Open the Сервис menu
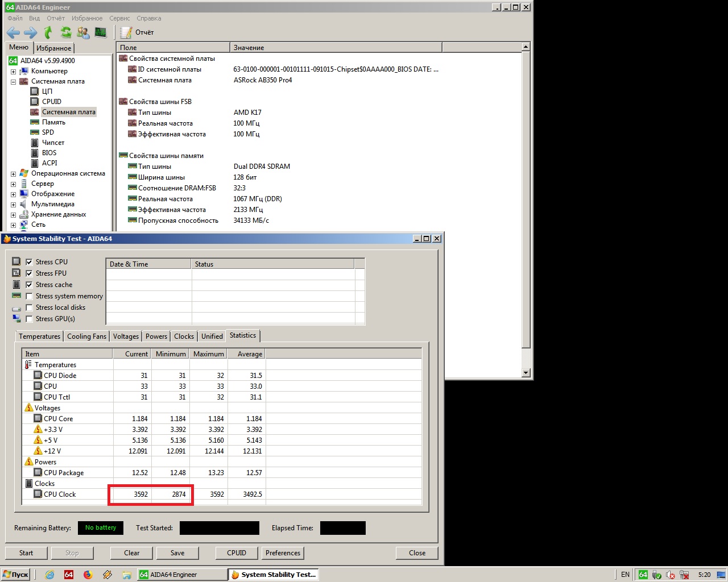 click(x=119, y=18)
